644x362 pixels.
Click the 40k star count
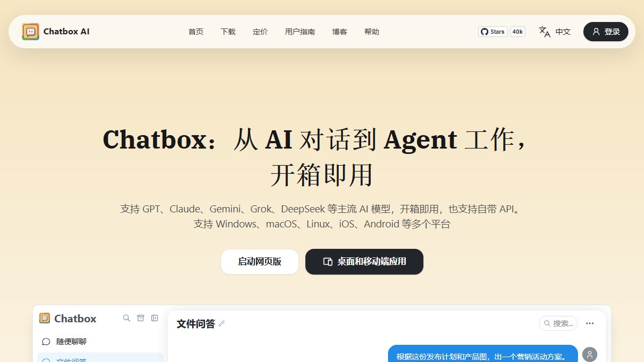[517, 32]
